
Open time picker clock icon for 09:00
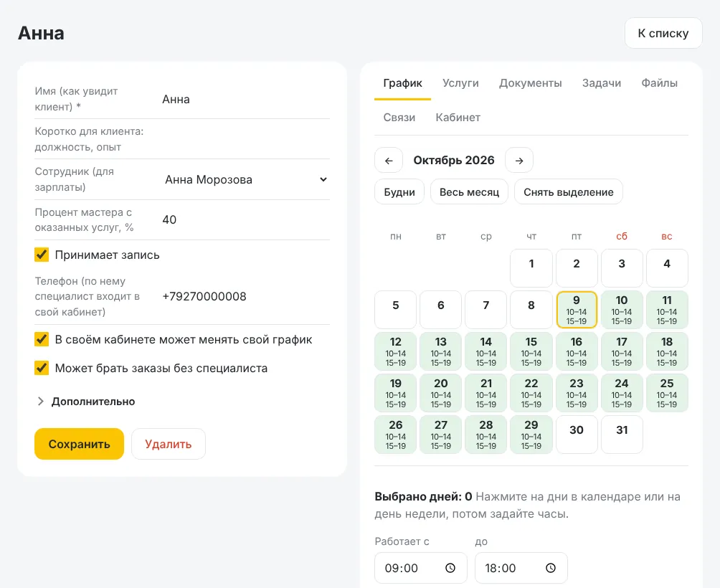[450, 568]
